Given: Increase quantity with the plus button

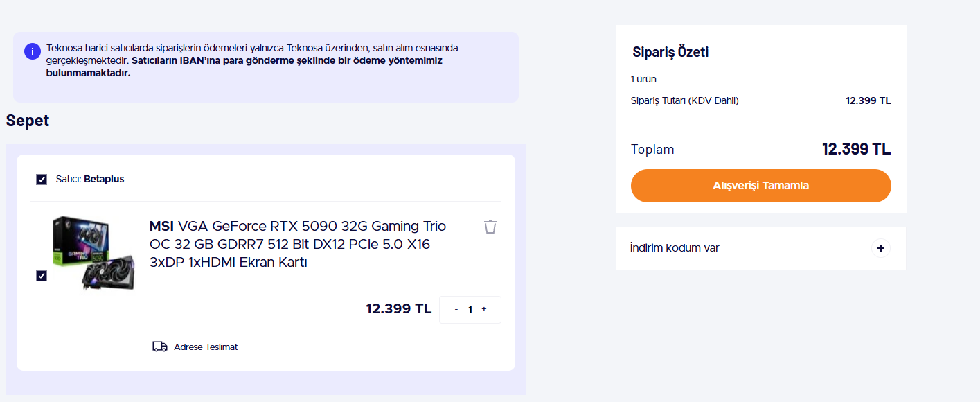Looking at the screenshot, I should pos(483,309).
